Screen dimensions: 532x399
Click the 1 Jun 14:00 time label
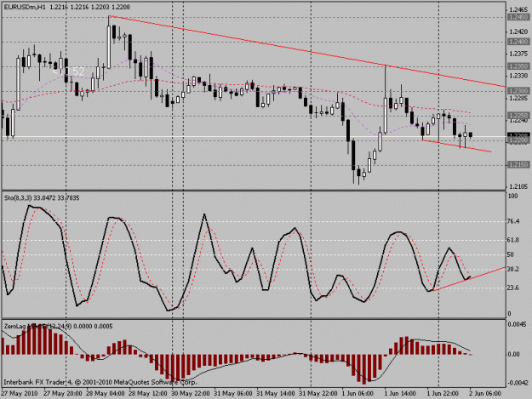(400, 394)
